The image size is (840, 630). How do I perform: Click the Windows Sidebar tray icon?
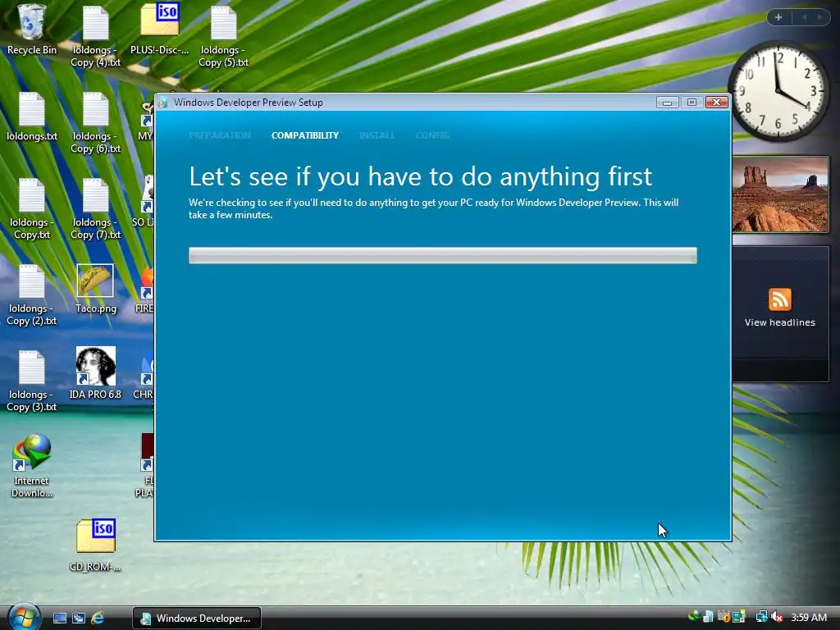tap(739, 617)
